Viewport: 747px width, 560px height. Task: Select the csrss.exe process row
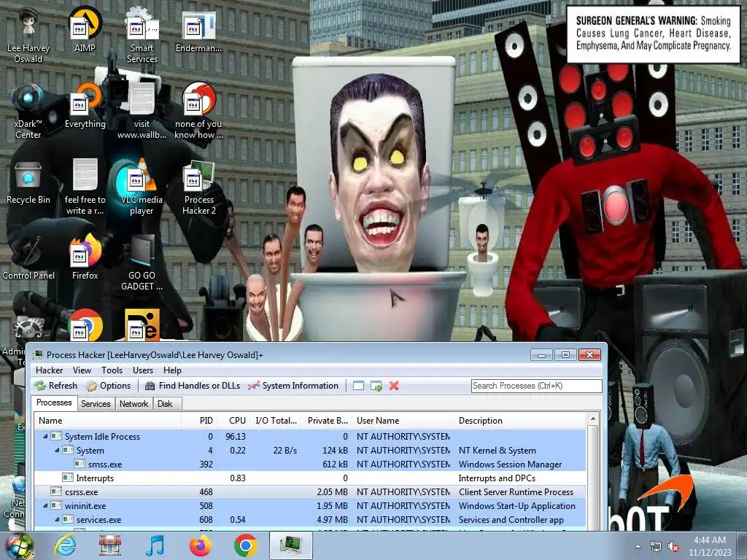click(x=311, y=492)
